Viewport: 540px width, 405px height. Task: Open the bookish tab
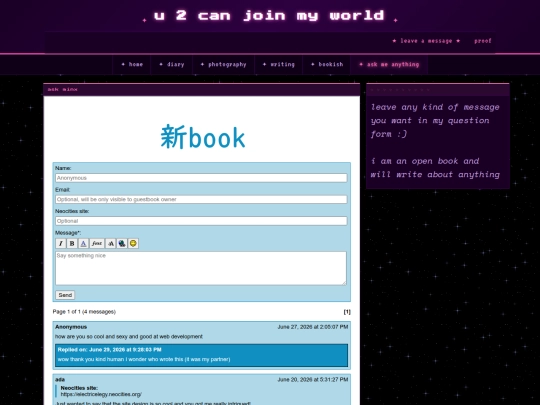pyautogui.click(x=327, y=64)
